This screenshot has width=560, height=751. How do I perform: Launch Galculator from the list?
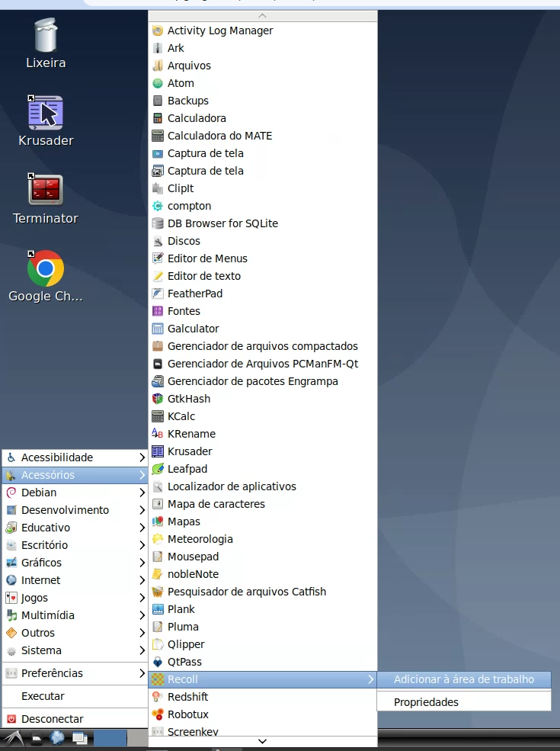pos(263,329)
